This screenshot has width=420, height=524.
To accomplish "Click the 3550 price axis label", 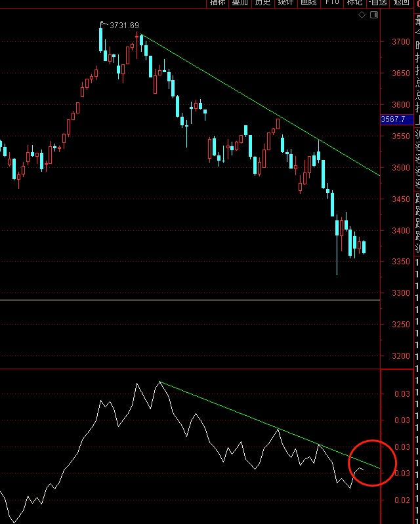I will [x=401, y=136].
